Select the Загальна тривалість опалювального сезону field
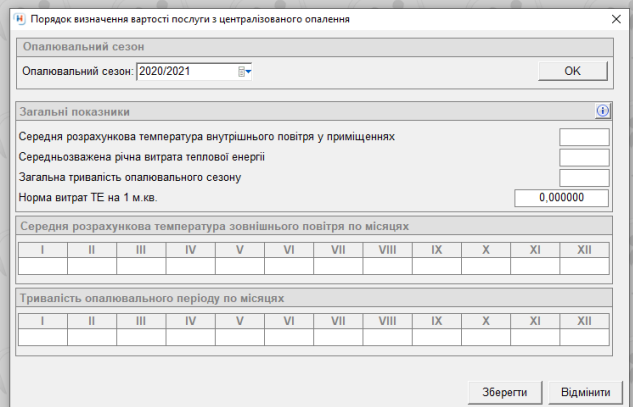This screenshot has height=407, width=633. 584,177
